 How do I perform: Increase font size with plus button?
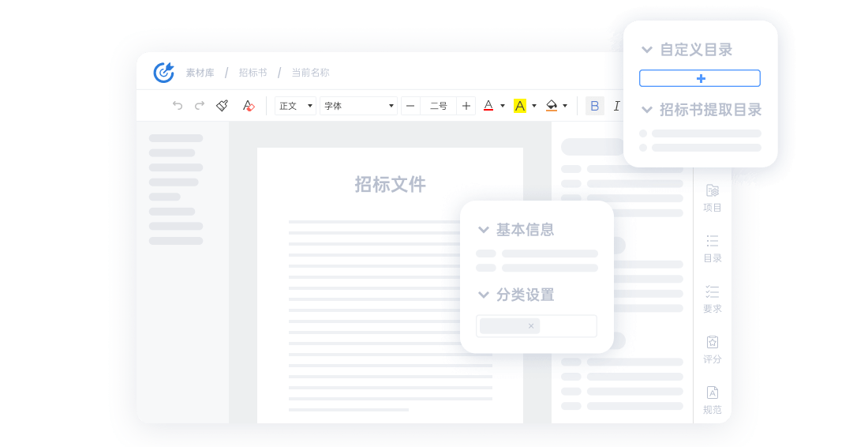(x=466, y=106)
